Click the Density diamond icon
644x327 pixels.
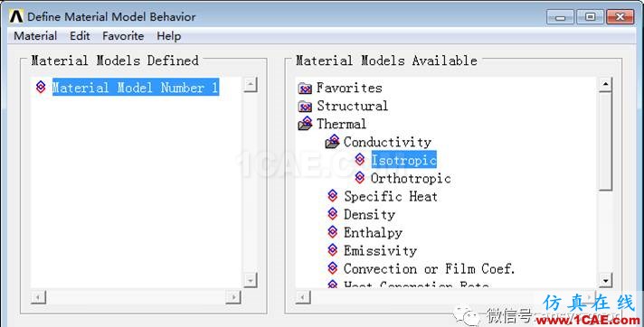[333, 214]
